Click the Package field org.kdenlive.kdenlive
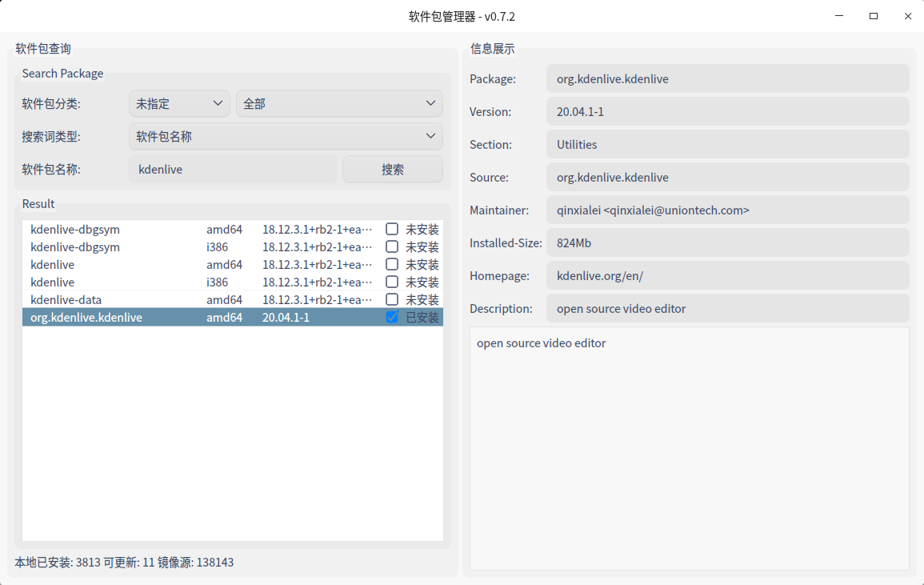The height and width of the screenshot is (585, 924). tap(728, 78)
